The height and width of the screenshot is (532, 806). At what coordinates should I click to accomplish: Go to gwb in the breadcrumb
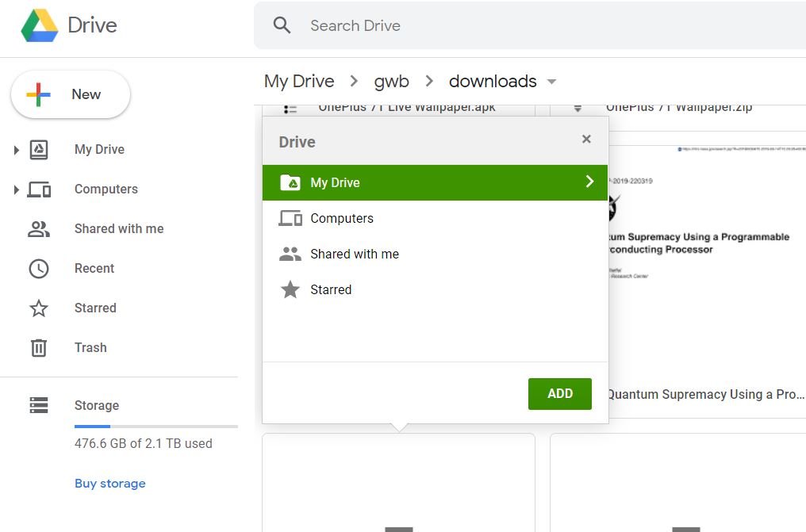(x=391, y=81)
